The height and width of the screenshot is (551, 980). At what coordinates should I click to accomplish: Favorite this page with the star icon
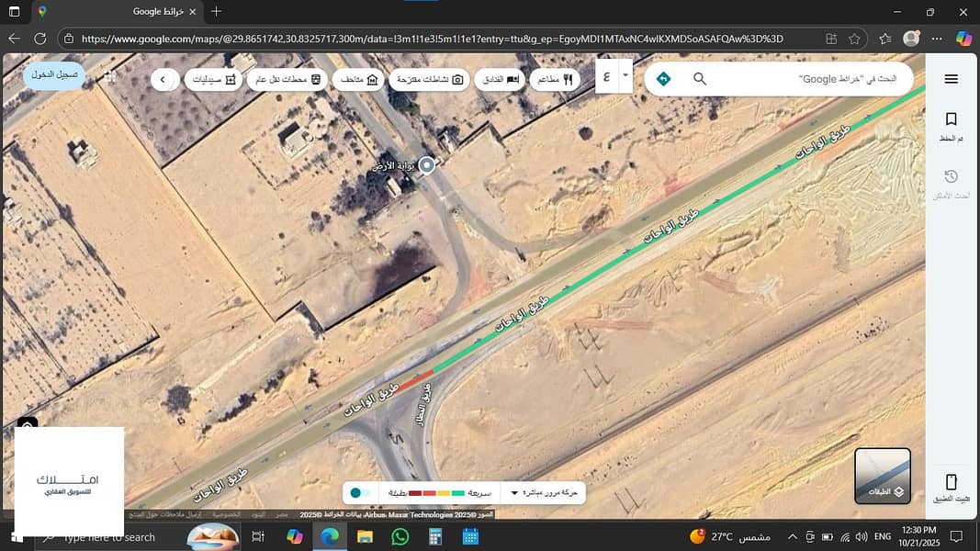click(854, 39)
